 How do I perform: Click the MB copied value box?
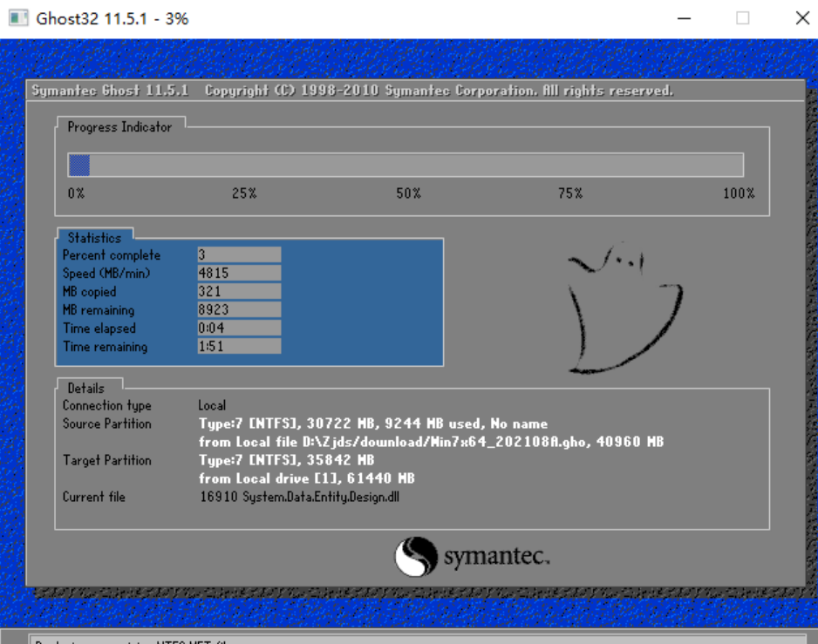(x=239, y=291)
